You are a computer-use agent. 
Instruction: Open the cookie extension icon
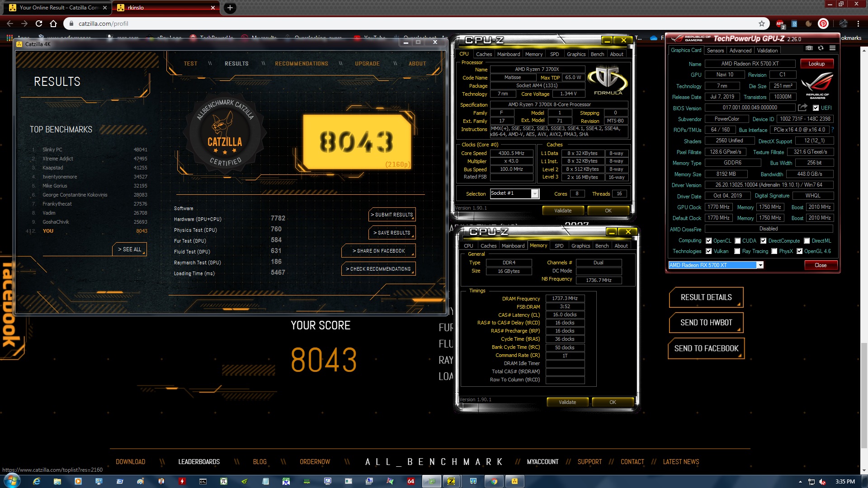click(809, 23)
